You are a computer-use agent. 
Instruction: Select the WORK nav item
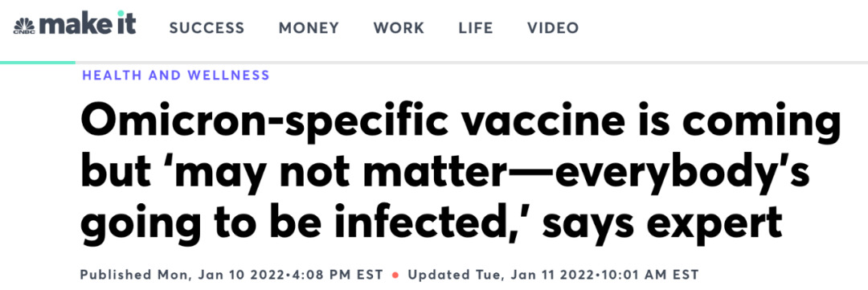(x=399, y=27)
